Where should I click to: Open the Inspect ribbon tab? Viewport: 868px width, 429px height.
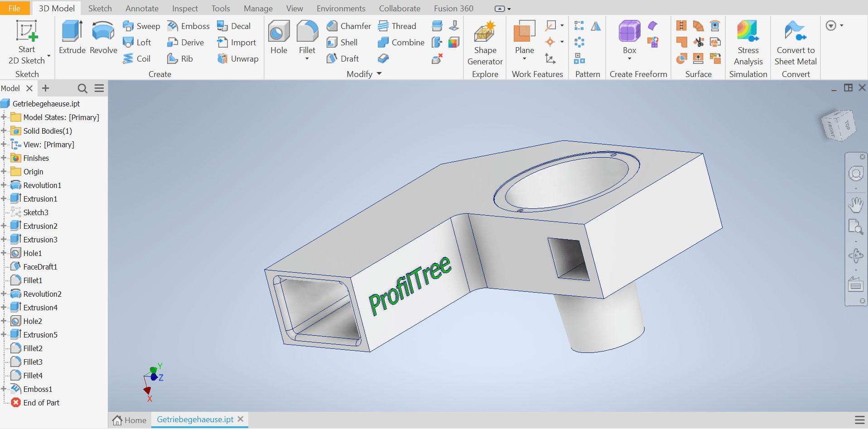[x=185, y=8]
